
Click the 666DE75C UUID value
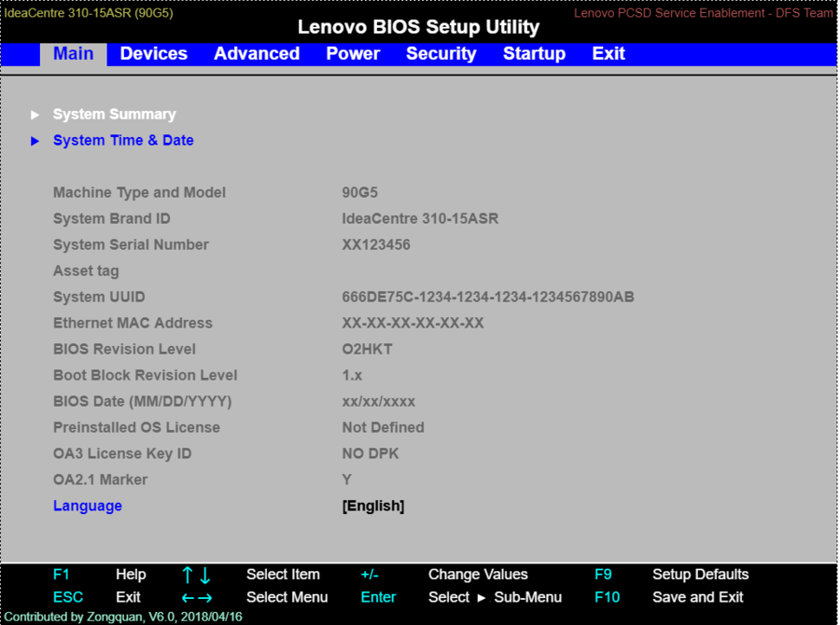tap(488, 297)
